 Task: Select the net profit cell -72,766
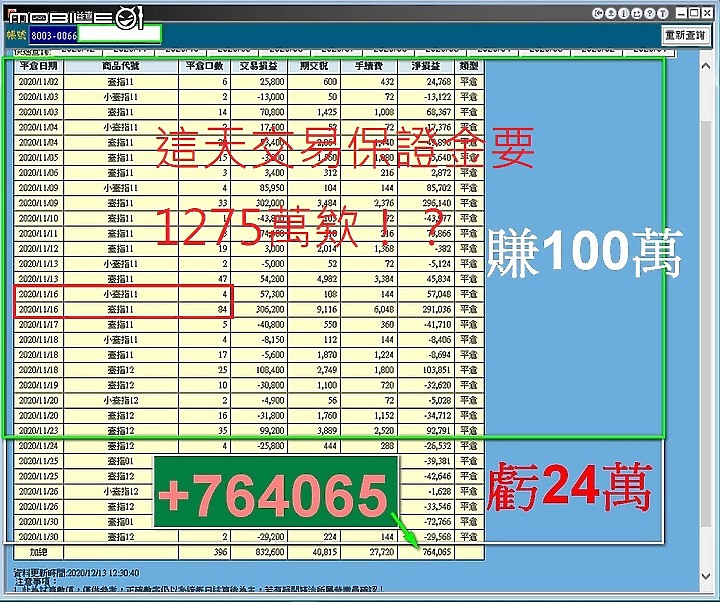(x=426, y=522)
